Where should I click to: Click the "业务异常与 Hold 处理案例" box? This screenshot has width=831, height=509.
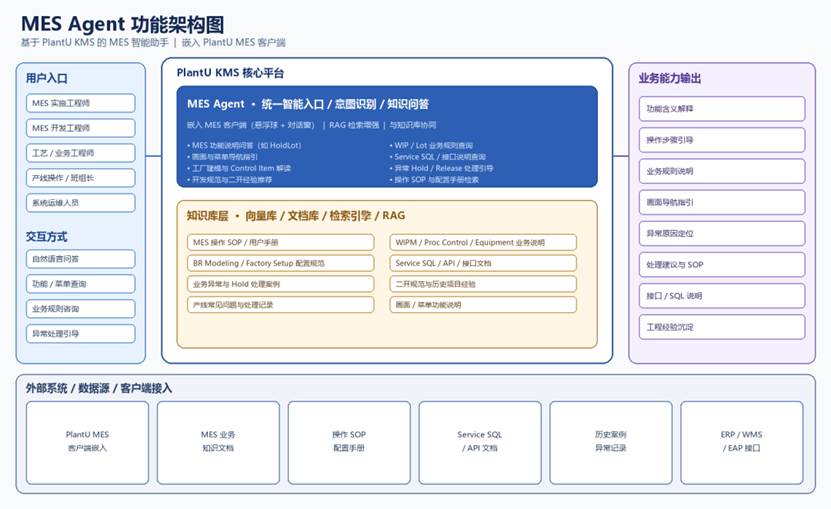(x=280, y=284)
